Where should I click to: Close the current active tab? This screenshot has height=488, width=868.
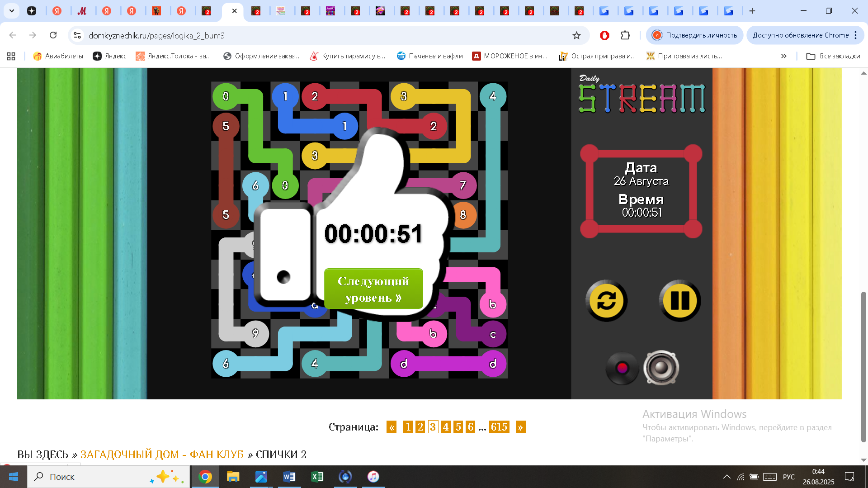tap(234, 11)
